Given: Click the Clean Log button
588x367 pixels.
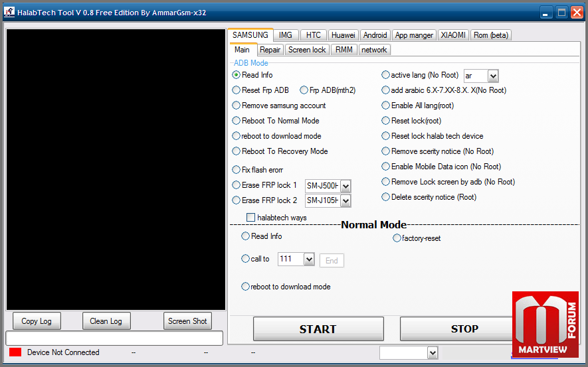Looking at the screenshot, I should pyautogui.click(x=106, y=321).
